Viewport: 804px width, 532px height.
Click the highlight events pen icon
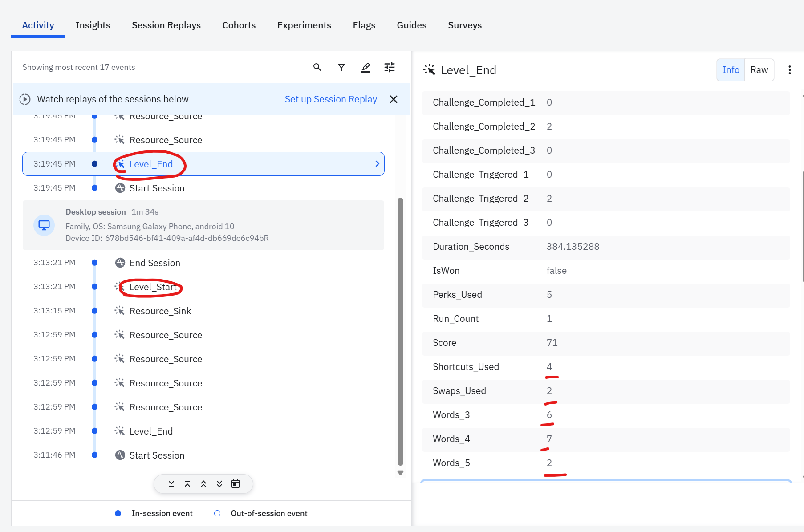[x=365, y=67]
